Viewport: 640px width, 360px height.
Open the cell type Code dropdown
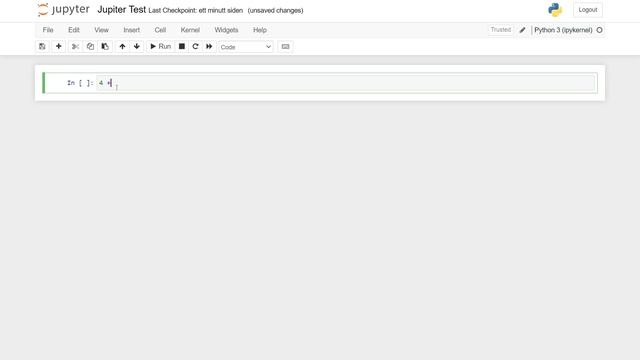tap(246, 47)
